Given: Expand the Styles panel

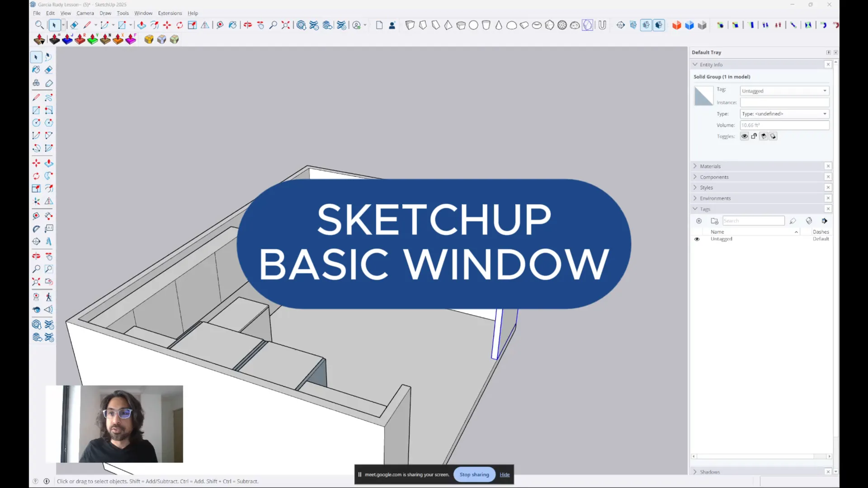Looking at the screenshot, I should tap(706, 188).
